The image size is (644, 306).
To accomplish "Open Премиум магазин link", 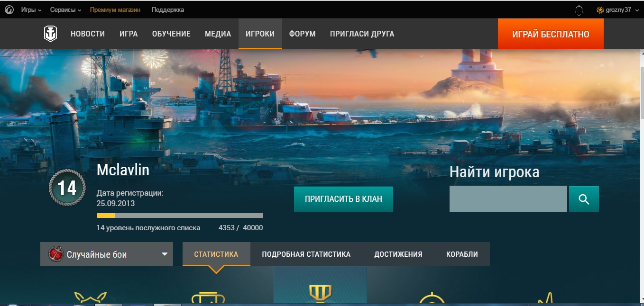I will (x=115, y=9).
